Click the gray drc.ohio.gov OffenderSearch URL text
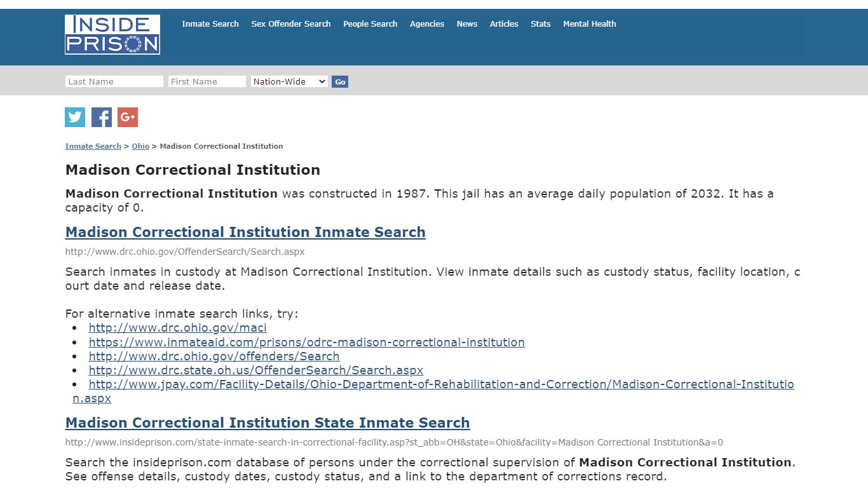 185,252
